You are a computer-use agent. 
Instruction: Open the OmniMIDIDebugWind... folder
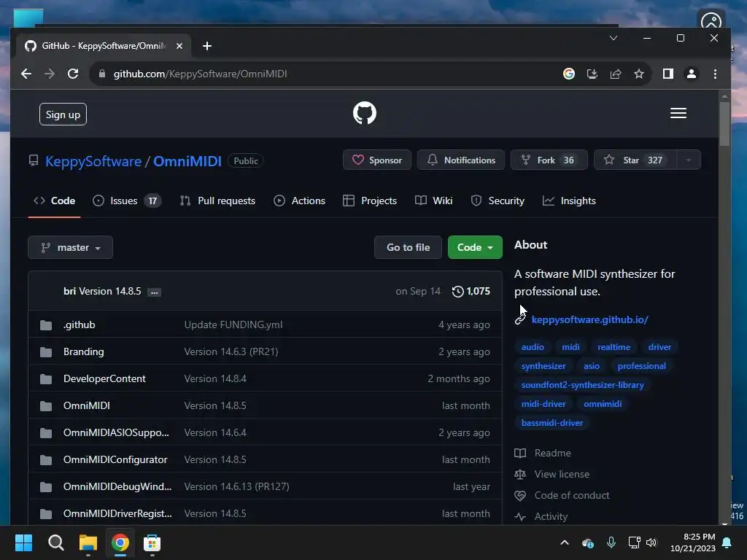(117, 486)
